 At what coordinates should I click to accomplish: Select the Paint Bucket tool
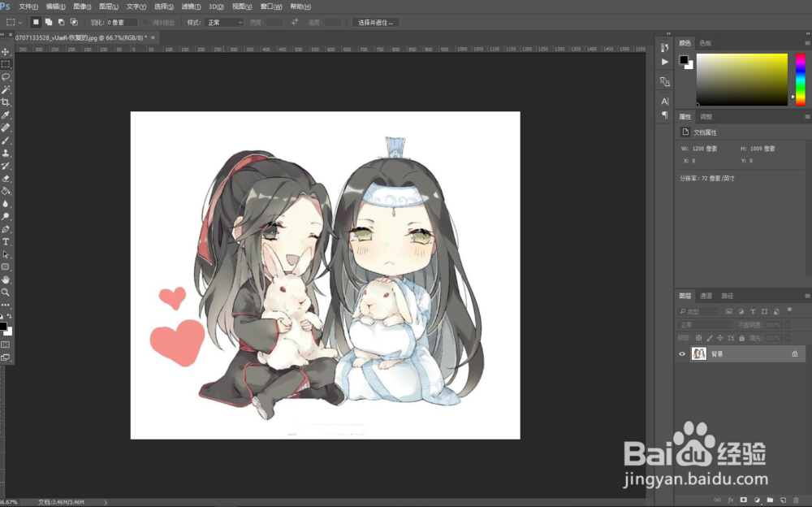[x=6, y=191]
